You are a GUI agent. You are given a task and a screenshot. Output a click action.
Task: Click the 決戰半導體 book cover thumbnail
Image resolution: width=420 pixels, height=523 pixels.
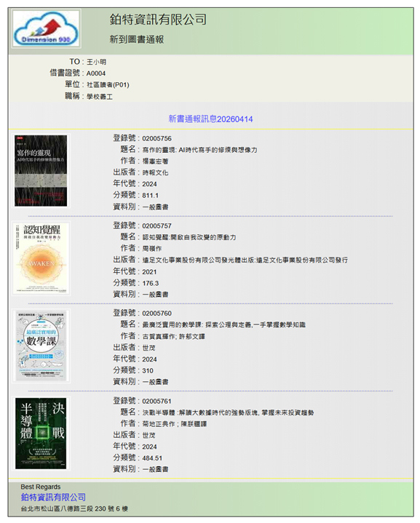click(41, 434)
